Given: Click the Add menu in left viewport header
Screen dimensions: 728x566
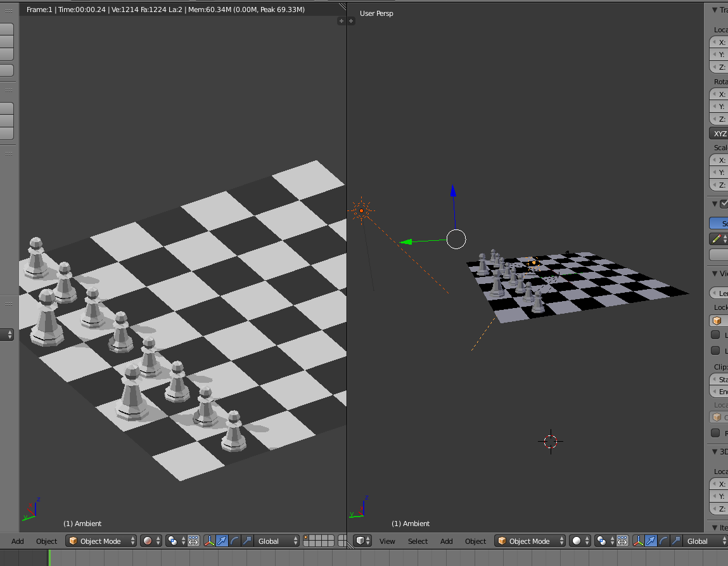Looking at the screenshot, I should [x=18, y=541].
